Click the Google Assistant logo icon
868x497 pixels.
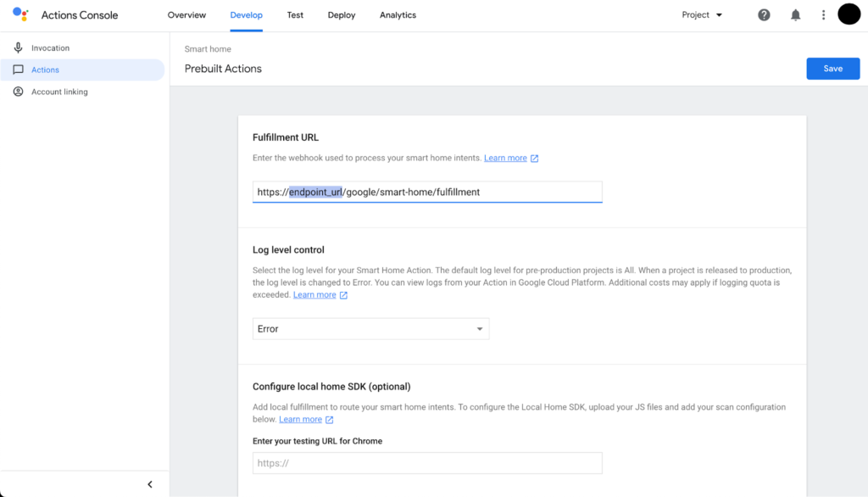point(21,14)
